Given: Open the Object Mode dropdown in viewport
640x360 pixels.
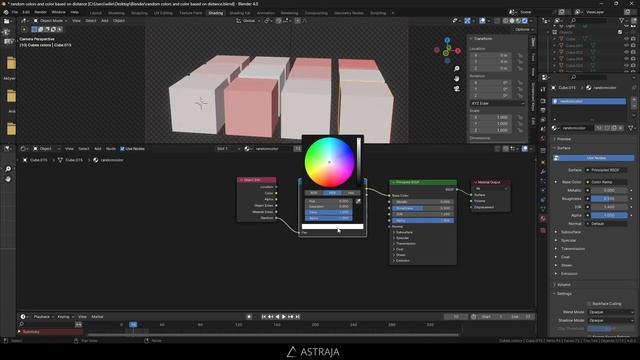Looking at the screenshot, I should click(50, 20).
